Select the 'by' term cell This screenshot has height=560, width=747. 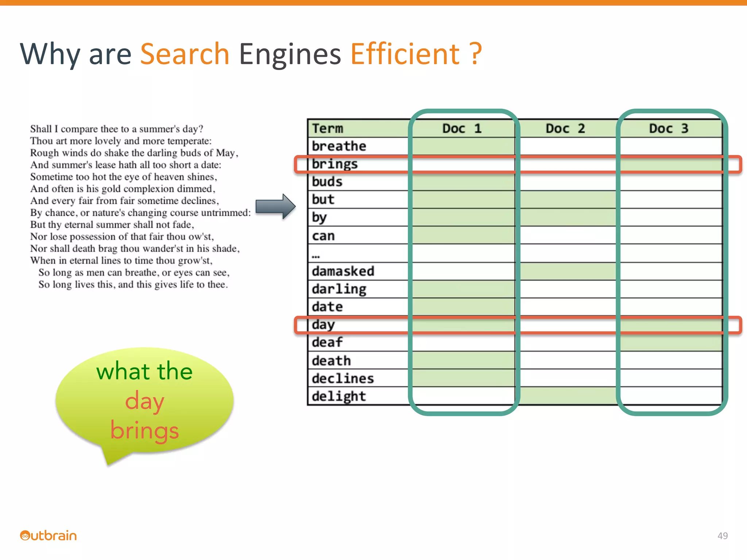click(359, 218)
